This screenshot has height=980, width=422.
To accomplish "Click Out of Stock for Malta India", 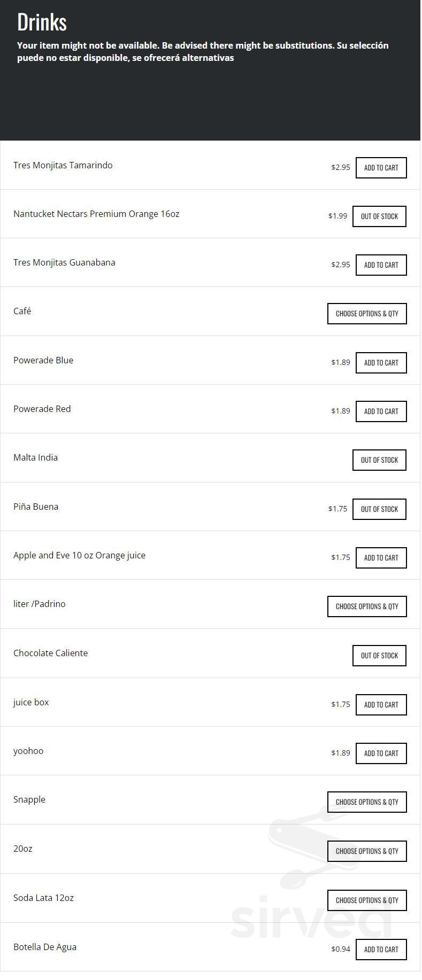I will pos(379,460).
